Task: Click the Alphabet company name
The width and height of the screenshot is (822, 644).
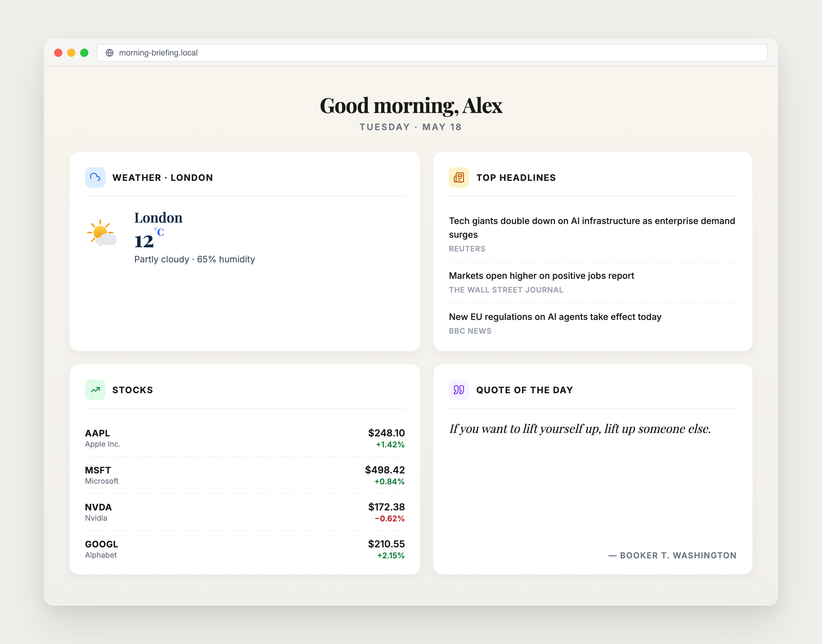Action: (101, 555)
